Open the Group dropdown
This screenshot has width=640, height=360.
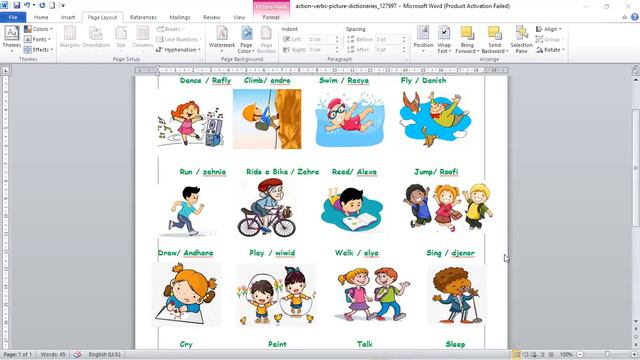[549, 39]
